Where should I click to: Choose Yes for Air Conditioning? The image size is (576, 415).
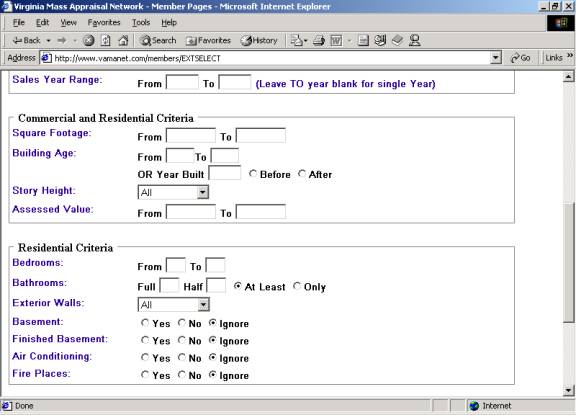pos(145,357)
